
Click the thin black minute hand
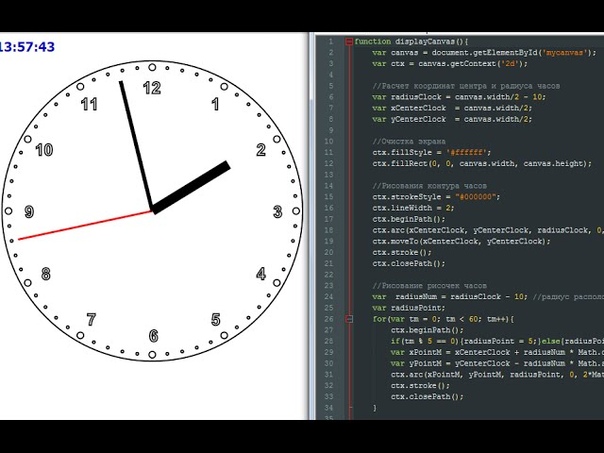coord(136,145)
